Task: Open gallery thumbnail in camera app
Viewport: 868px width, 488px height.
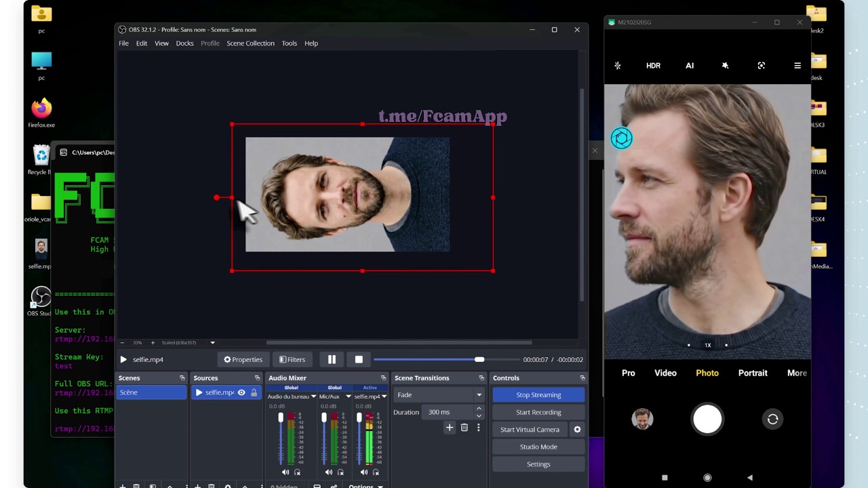Action: (642, 420)
